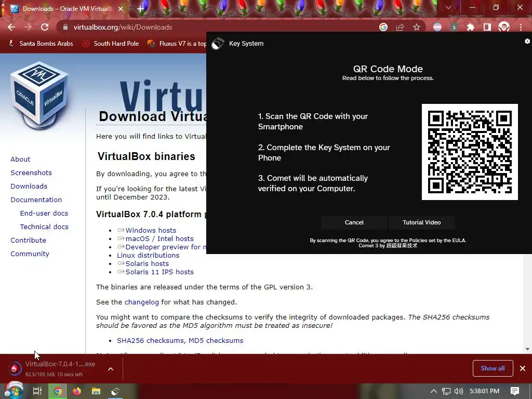Click the Comet logo in Key System window

point(218,43)
